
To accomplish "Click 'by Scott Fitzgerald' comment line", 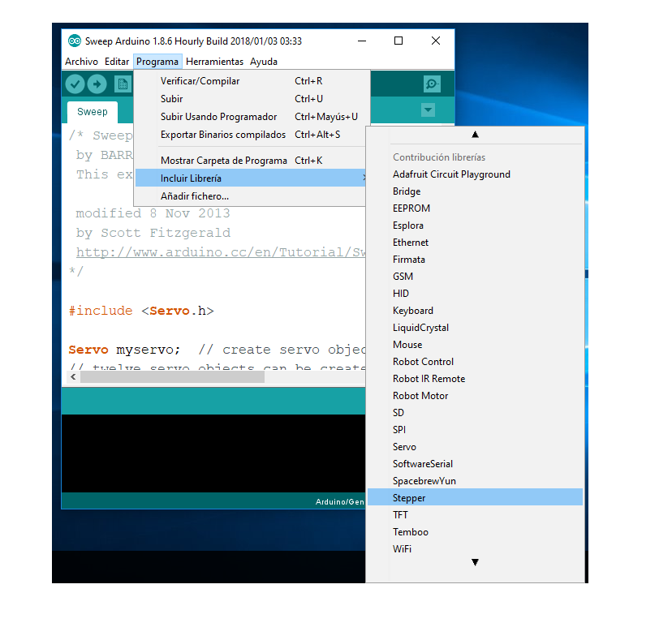I will pos(153,233).
